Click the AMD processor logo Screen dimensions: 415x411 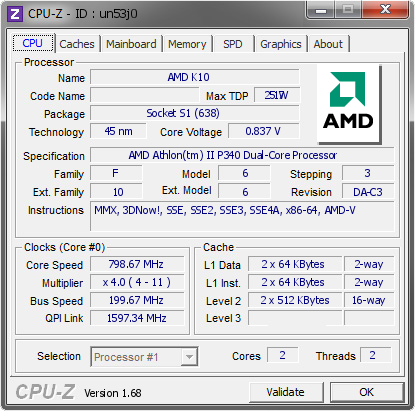click(x=349, y=104)
